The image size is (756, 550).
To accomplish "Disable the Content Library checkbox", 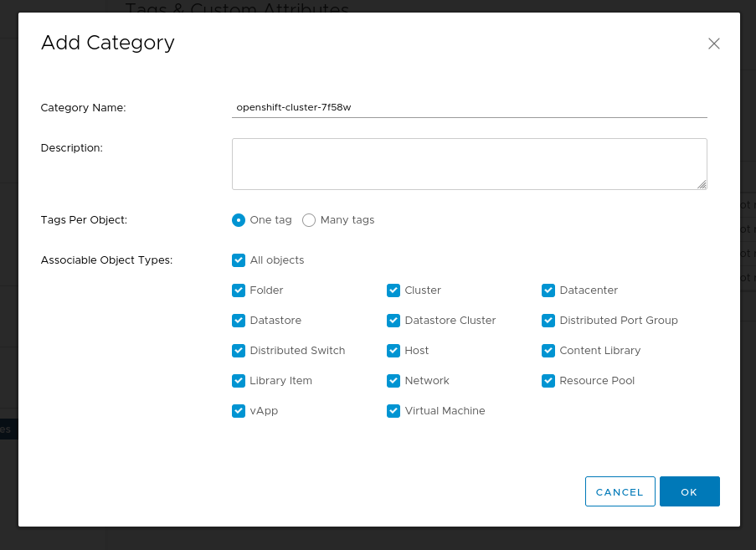I will [x=548, y=351].
